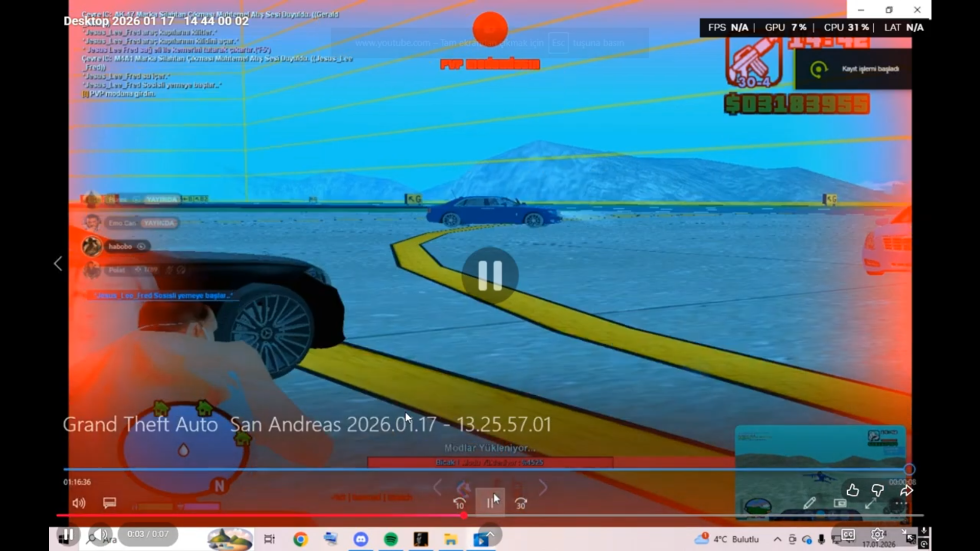
Task: Click the cloud sync tray icon
Action: point(807,539)
